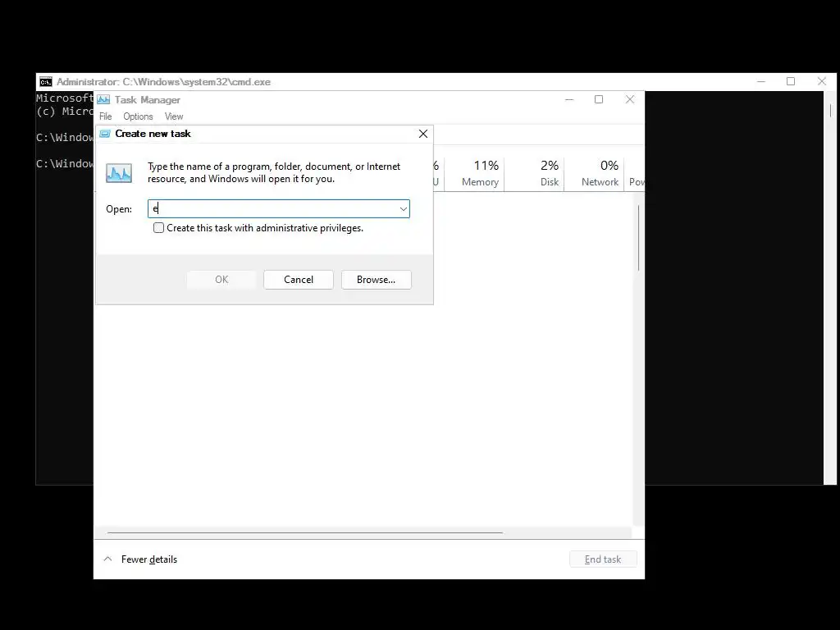The height and width of the screenshot is (630, 840).
Task: Close the cmd.exe Administrator window
Action: click(x=822, y=81)
